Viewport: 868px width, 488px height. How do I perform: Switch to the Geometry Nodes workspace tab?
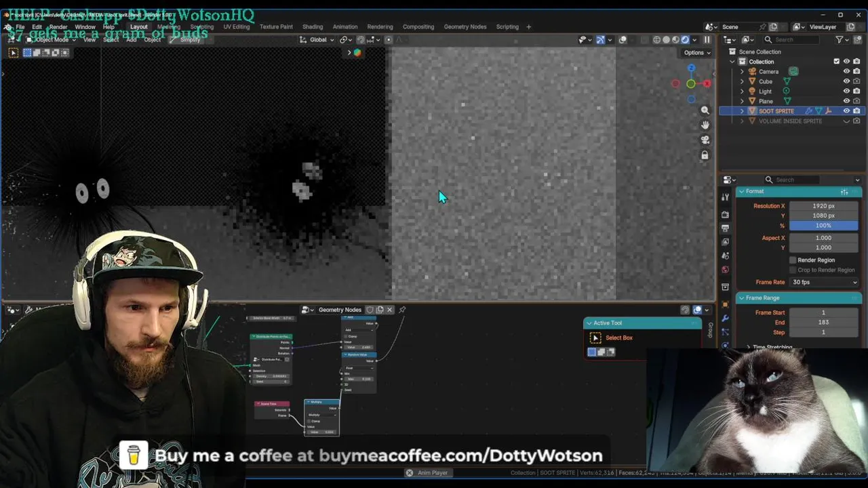click(465, 26)
